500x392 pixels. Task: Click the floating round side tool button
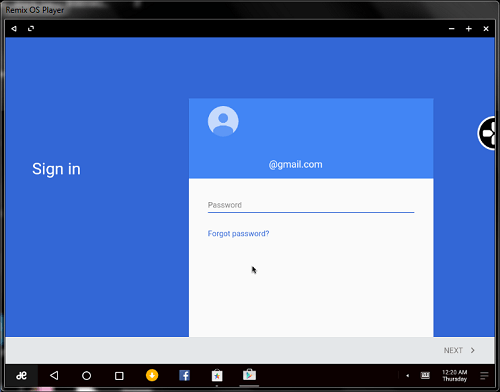pyautogui.click(x=487, y=133)
